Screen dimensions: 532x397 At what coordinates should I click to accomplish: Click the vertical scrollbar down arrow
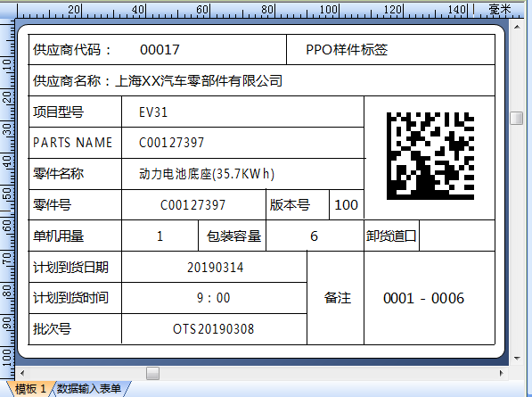pos(517,359)
